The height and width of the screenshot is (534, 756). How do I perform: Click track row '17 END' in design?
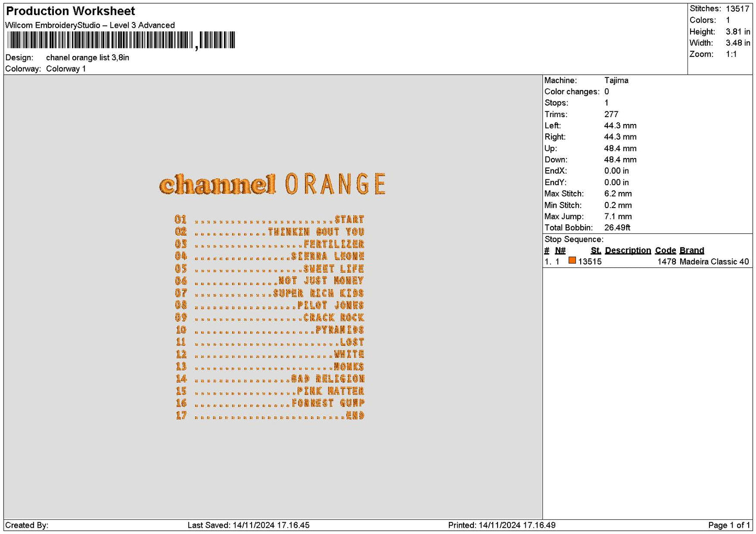click(269, 415)
